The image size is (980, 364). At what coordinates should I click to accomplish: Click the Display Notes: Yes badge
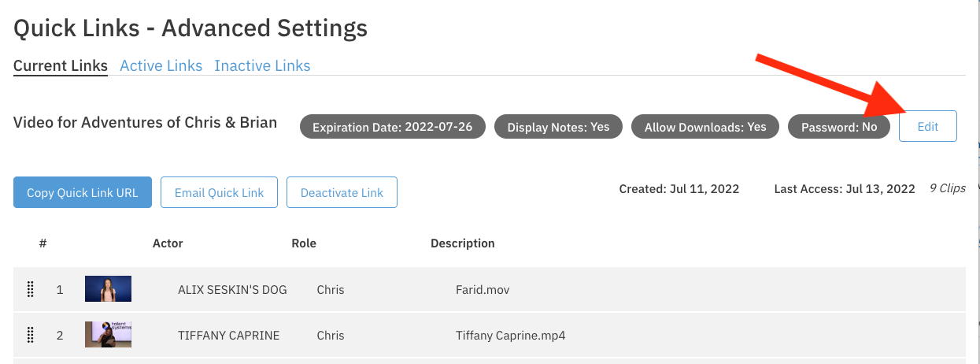tap(558, 127)
